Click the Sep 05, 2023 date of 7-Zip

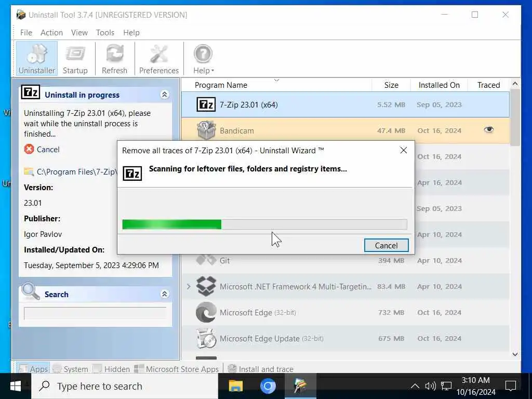[439, 104]
